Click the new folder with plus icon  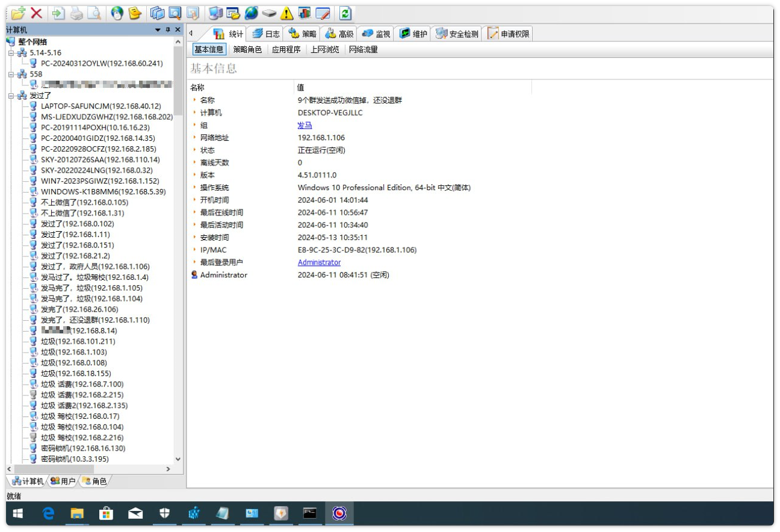[x=18, y=13]
